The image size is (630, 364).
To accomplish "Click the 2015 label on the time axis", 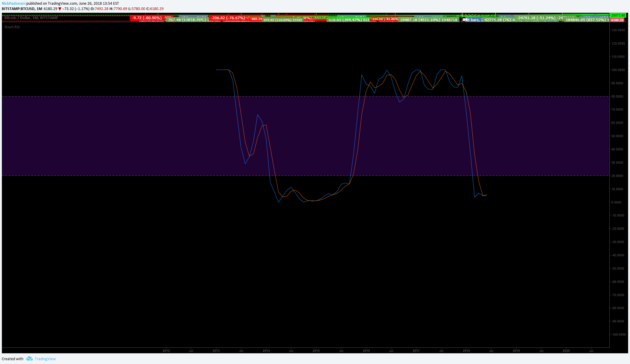I will [316, 351].
